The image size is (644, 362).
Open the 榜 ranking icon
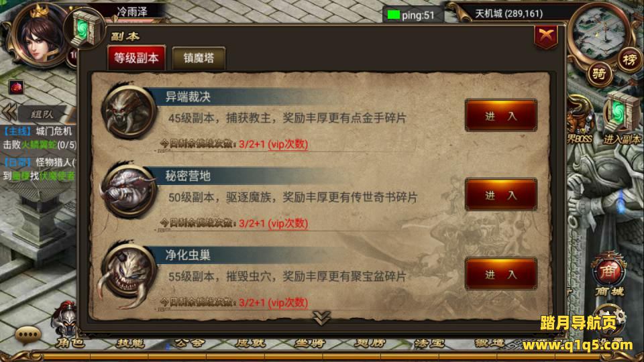630,60
